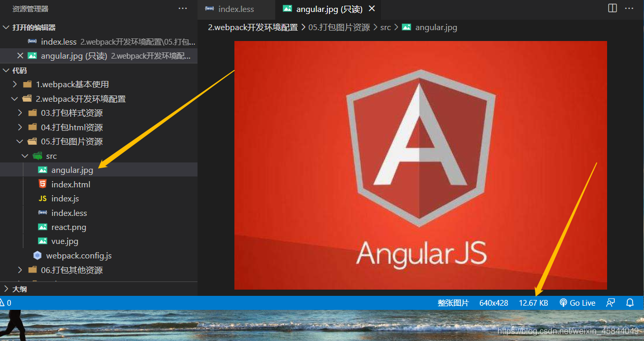Select angular.jpg in the src folder
The width and height of the screenshot is (644, 341).
[x=99, y=170]
